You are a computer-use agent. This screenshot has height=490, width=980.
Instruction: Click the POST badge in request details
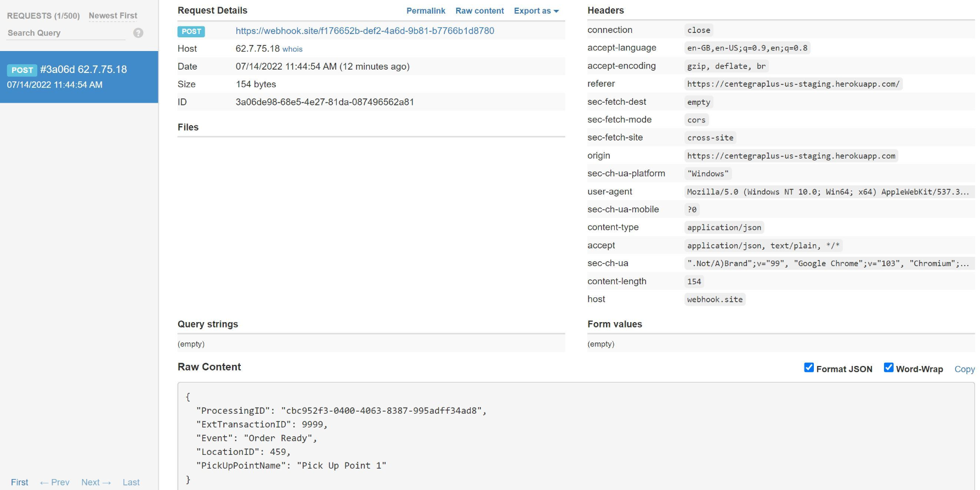(x=191, y=31)
